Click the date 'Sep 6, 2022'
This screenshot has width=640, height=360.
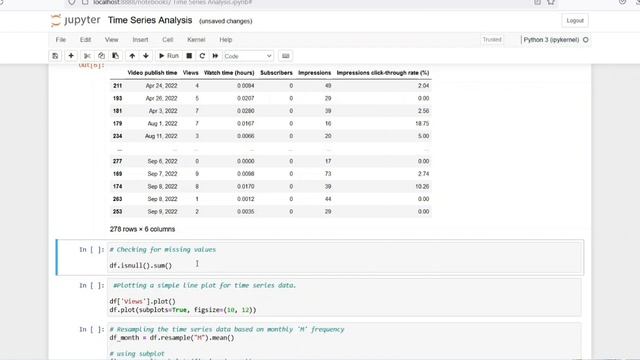(162, 161)
